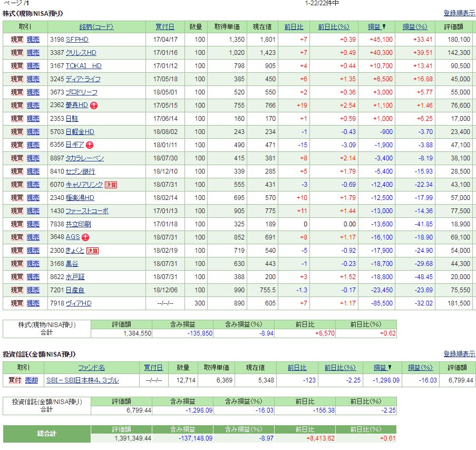This screenshot has height=450, width=476.
Task: Click the 決算 badge next to きょくと
Action: pos(92,251)
